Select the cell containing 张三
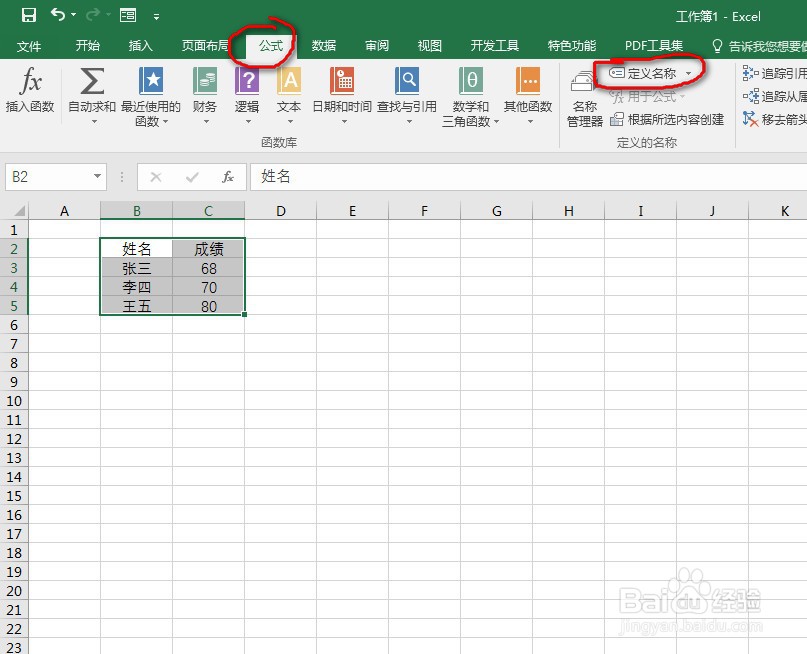Viewport: 807px width, 654px height. [136, 268]
